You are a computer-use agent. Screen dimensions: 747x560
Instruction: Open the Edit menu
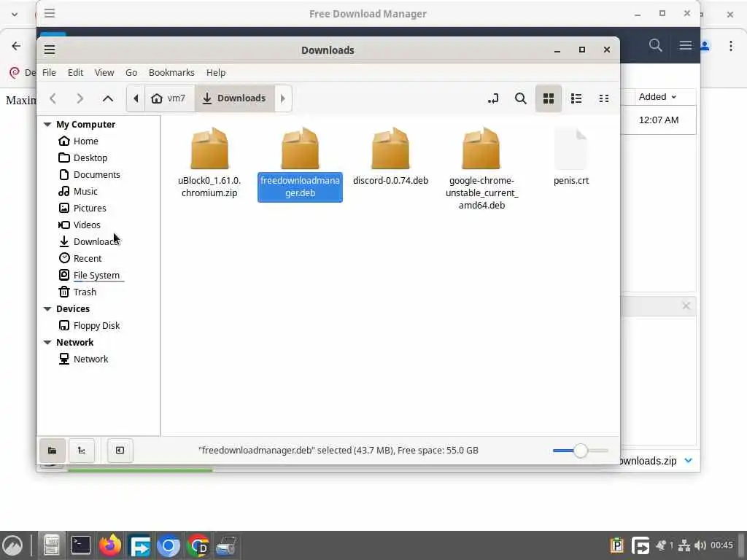pyautogui.click(x=75, y=72)
